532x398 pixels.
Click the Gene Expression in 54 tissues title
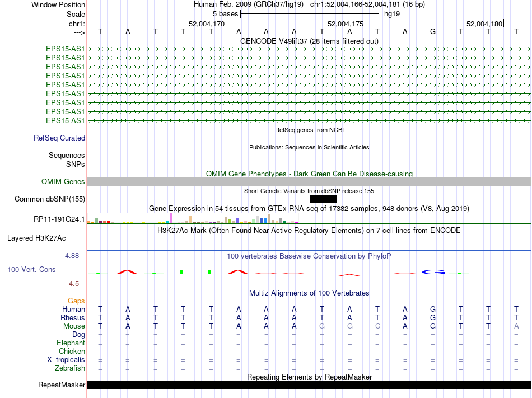pyautogui.click(x=309, y=208)
